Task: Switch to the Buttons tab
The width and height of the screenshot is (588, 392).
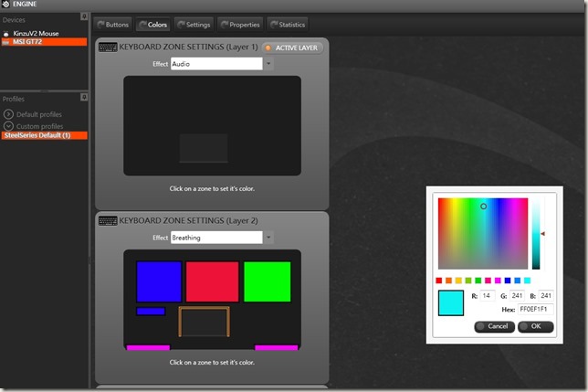Action: (x=113, y=25)
